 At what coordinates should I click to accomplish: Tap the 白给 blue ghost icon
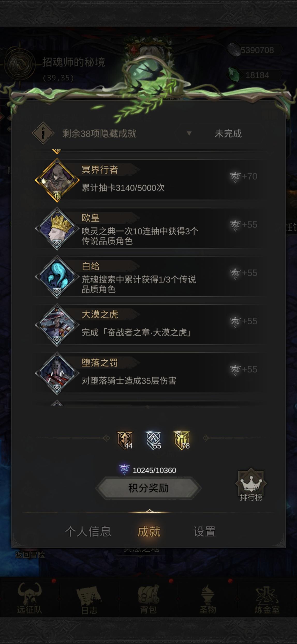[x=57, y=277]
